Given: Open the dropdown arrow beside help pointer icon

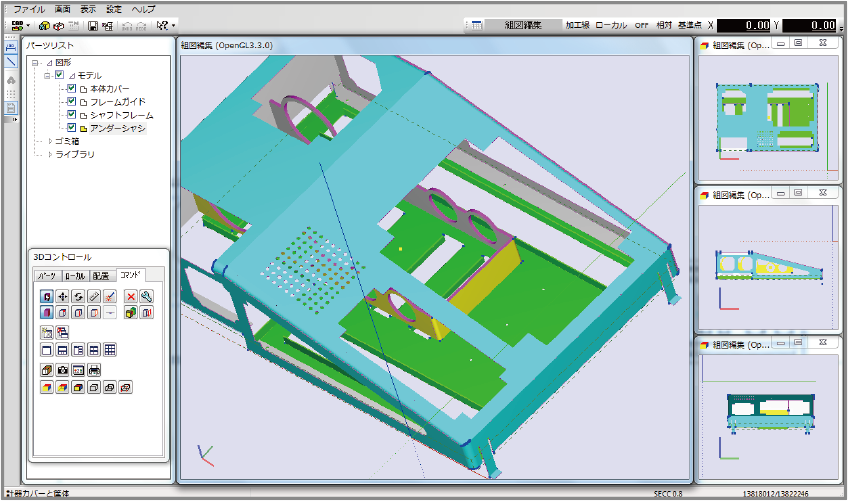Looking at the screenshot, I should (173, 25).
